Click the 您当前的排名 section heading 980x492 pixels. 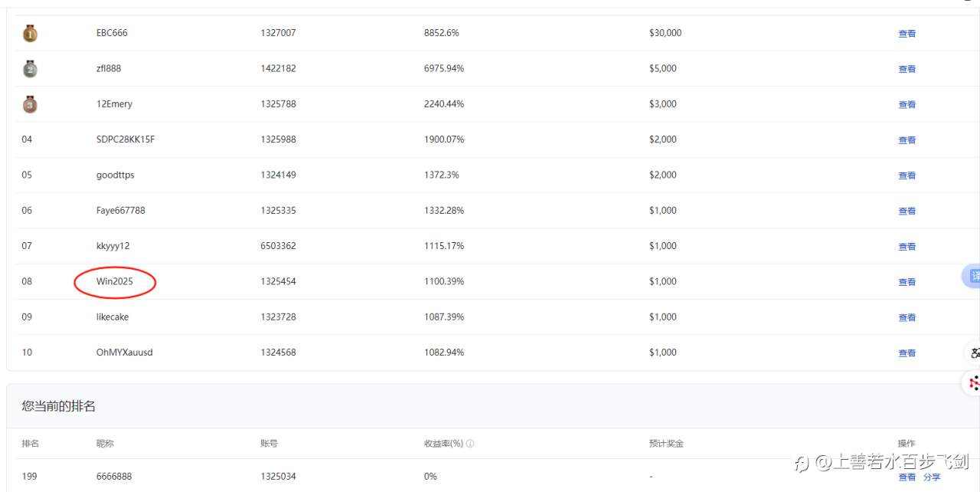coord(58,406)
